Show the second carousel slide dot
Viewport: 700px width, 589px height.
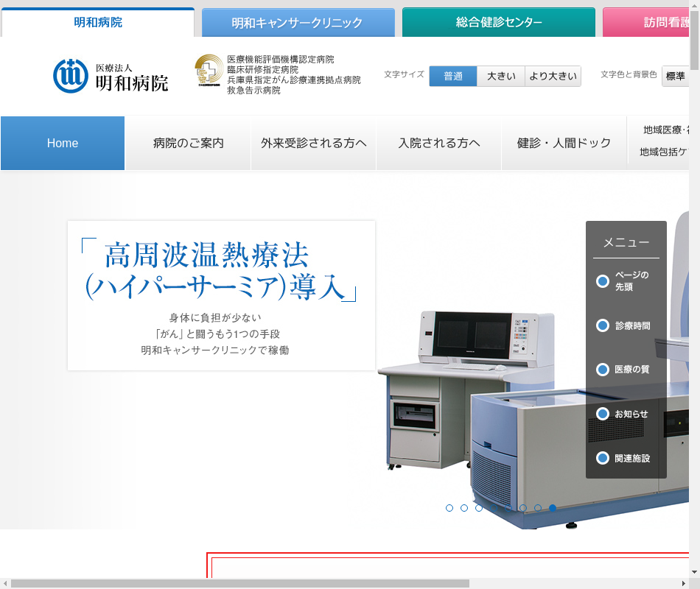[464, 508]
